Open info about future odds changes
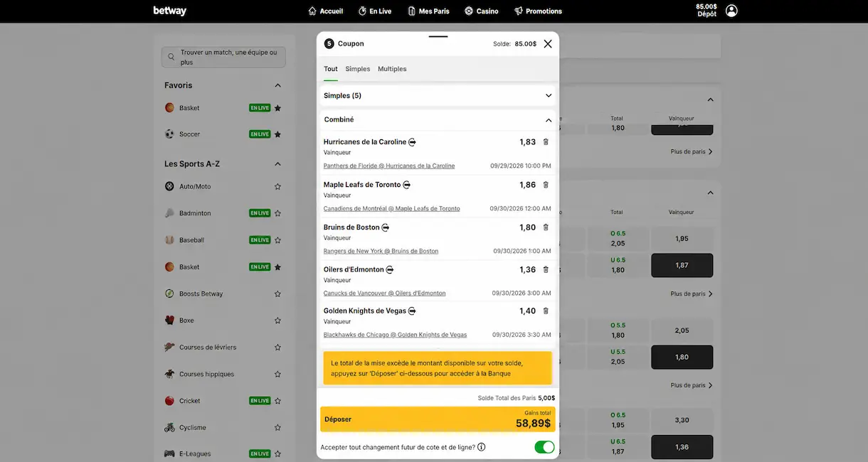868x462 pixels. [x=482, y=447]
